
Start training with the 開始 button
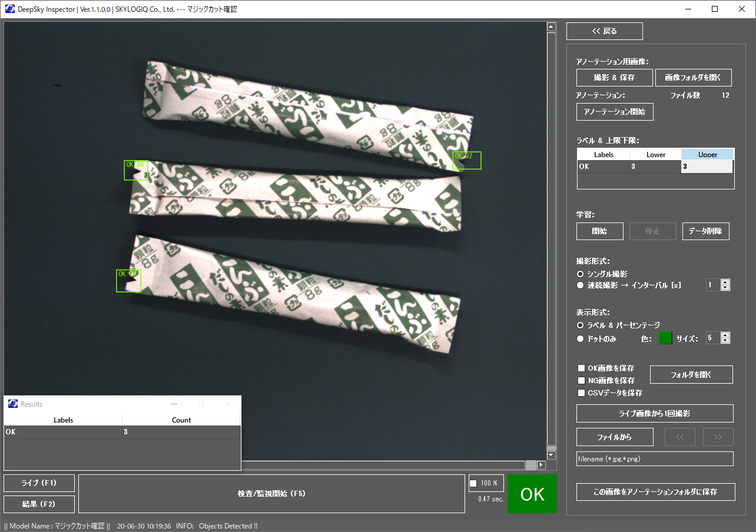pyautogui.click(x=600, y=231)
